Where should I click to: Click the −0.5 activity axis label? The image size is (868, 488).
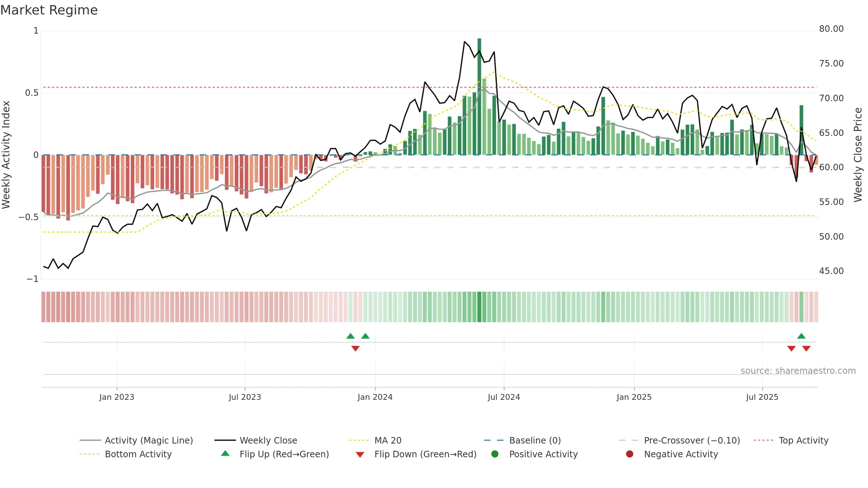coord(29,217)
